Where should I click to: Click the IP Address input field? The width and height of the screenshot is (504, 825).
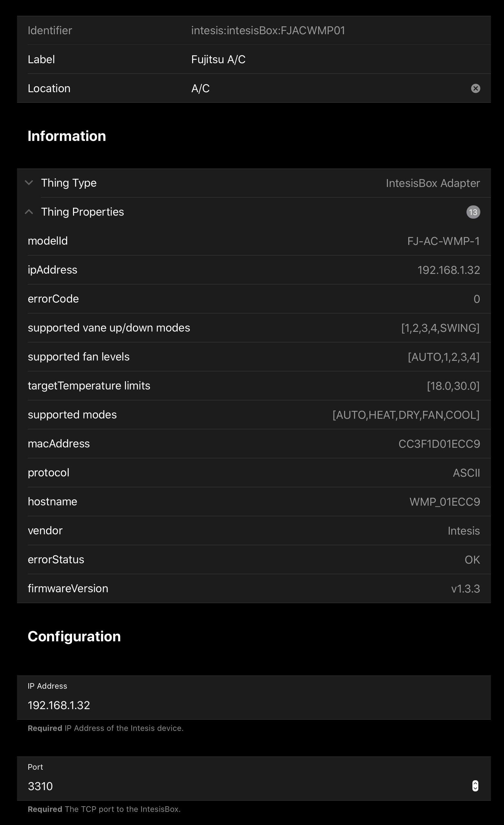click(254, 698)
